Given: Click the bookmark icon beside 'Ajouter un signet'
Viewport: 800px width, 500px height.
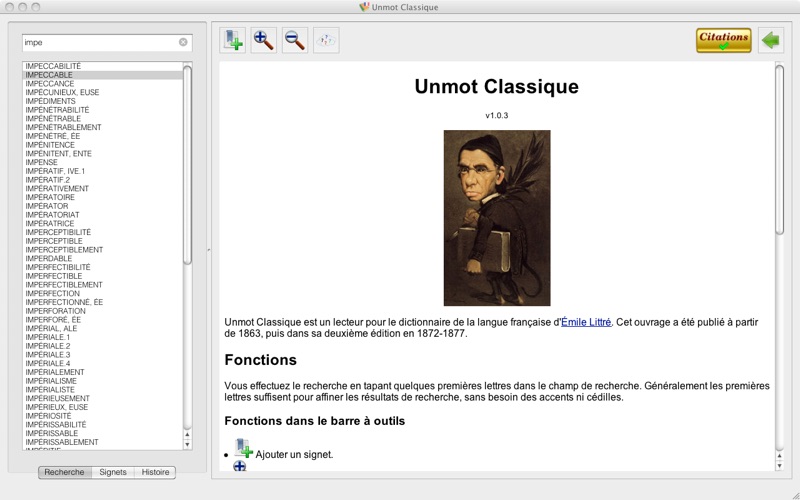Looking at the screenshot, I should tap(243, 448).
